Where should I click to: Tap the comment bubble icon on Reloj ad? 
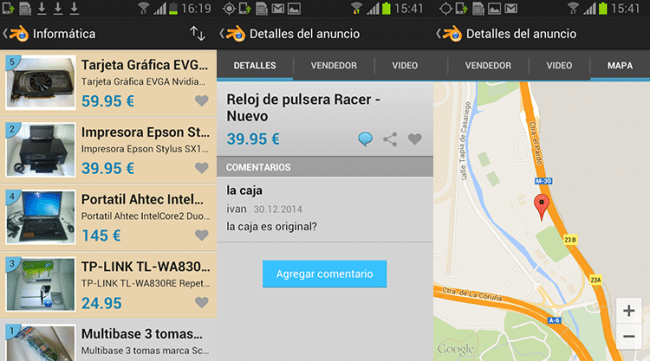click(365, 139)
